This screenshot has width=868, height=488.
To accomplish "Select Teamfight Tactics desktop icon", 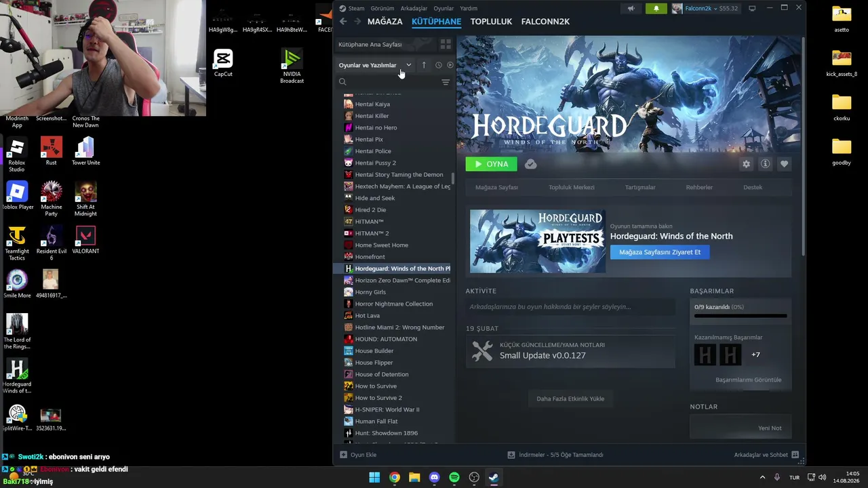I will pos(17,243).
